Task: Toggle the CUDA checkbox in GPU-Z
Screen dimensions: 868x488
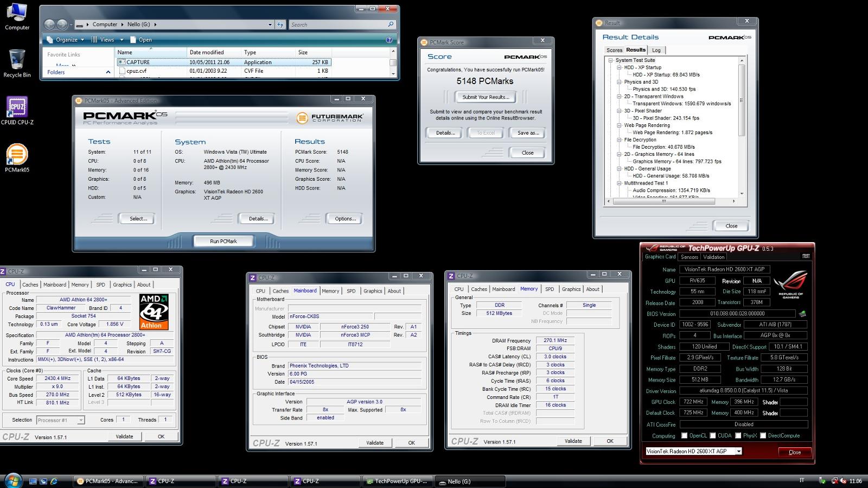Action: (712, 435)
